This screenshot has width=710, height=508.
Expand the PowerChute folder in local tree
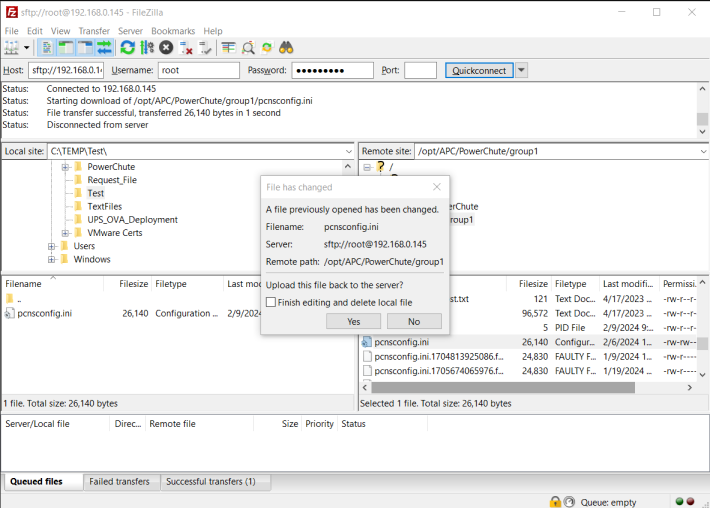click(x=65, y=167)
